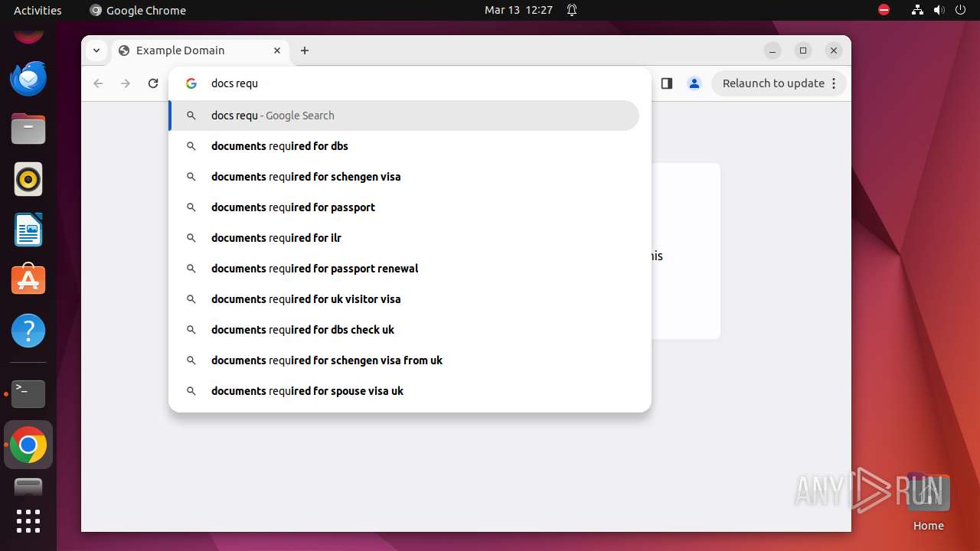Open the Help icon in the dock

[x=28, y=331]
